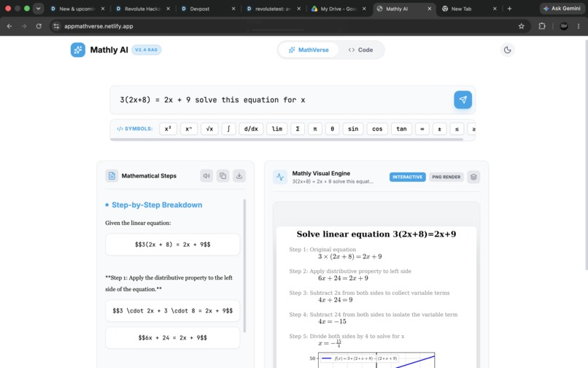The width and height of the screenshot is (588, 368).
Task: Play audio of Mathematical Steps
Action: pyautogui.click(x=206, y=176)
